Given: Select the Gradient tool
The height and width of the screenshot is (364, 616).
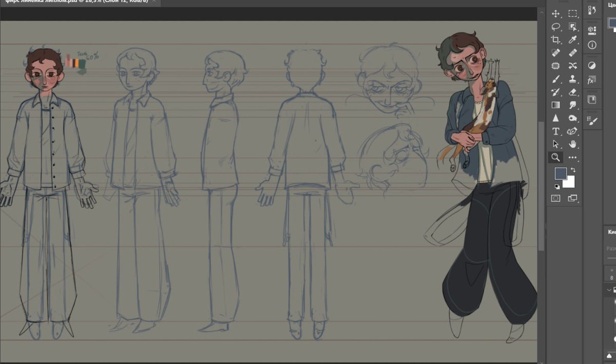Looking at the screenshot, I should (555, 105).
